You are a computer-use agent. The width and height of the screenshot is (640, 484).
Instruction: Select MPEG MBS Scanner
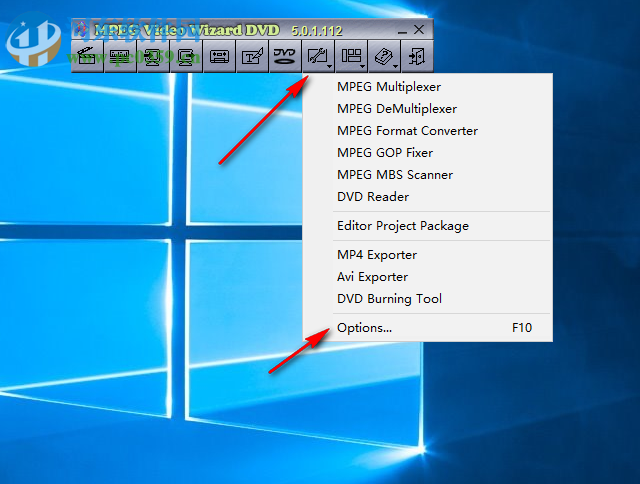(x=427, y=175)
